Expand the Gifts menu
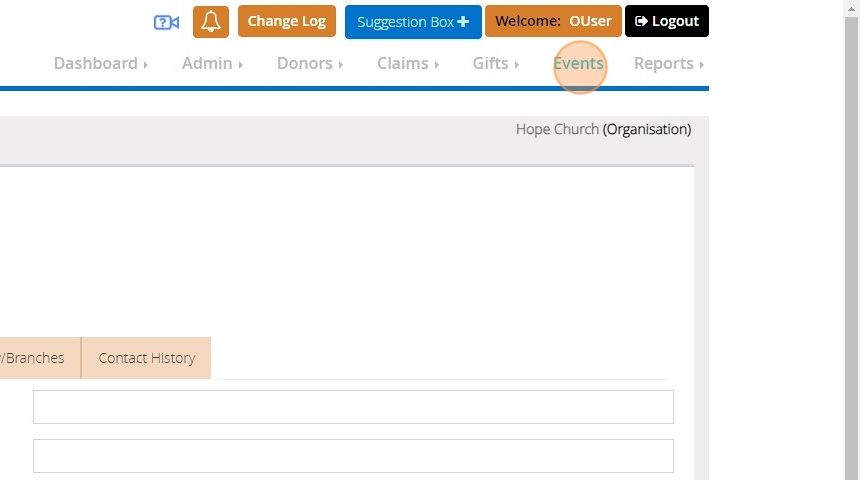Screen dimensions: 860x480 coord(495,64)
